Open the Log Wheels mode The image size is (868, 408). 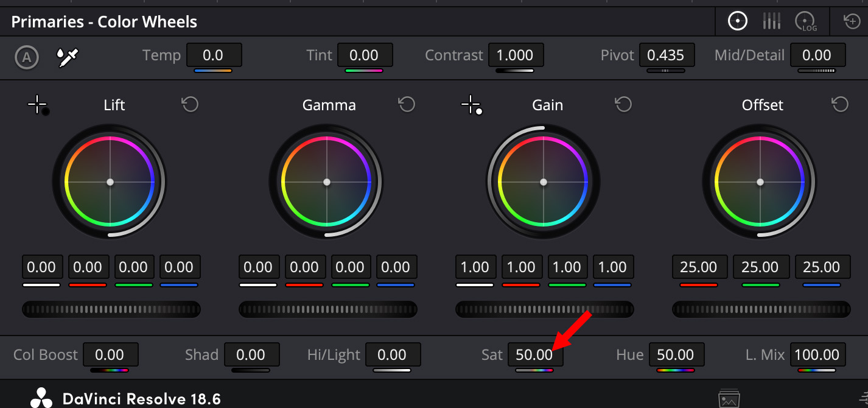click(805, 21)
